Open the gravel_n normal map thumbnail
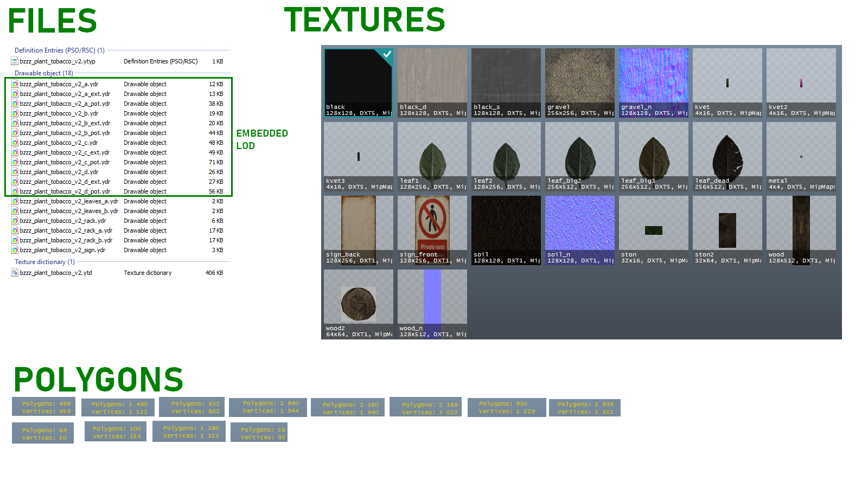868x488 pixels. pos(654,83)
